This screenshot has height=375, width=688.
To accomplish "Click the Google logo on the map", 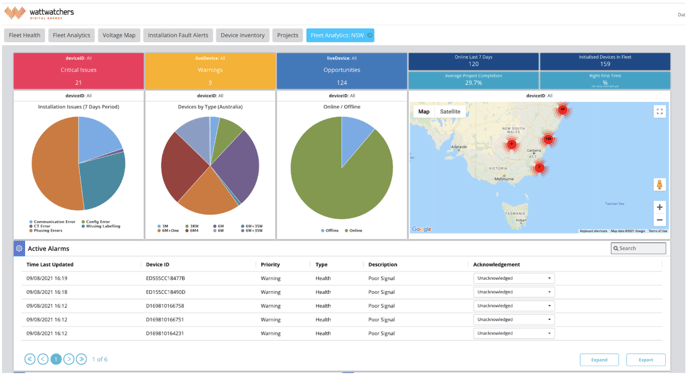I will click(x=421, y=229).
